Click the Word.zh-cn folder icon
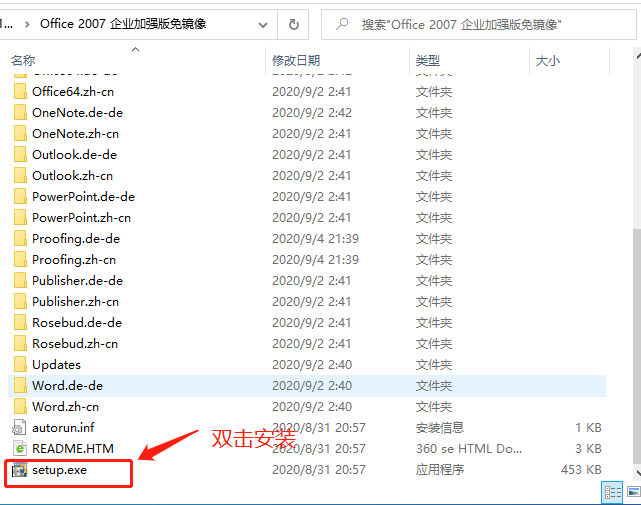641x505 pixels. coord(20,406)
